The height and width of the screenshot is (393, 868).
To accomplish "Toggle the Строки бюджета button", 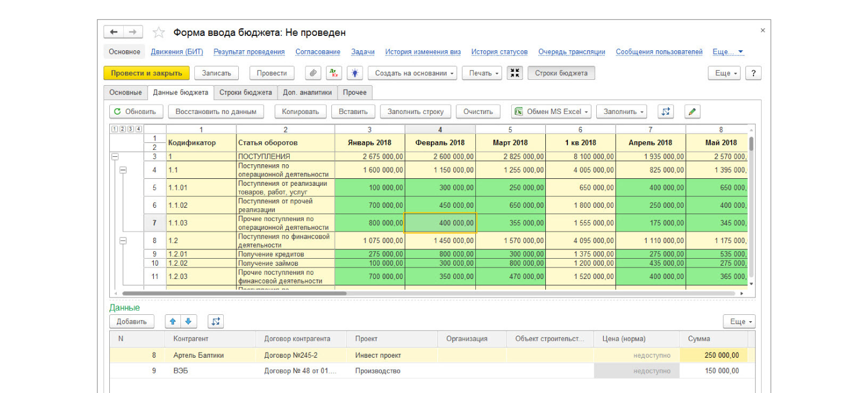I will click(x=561, y=73).
